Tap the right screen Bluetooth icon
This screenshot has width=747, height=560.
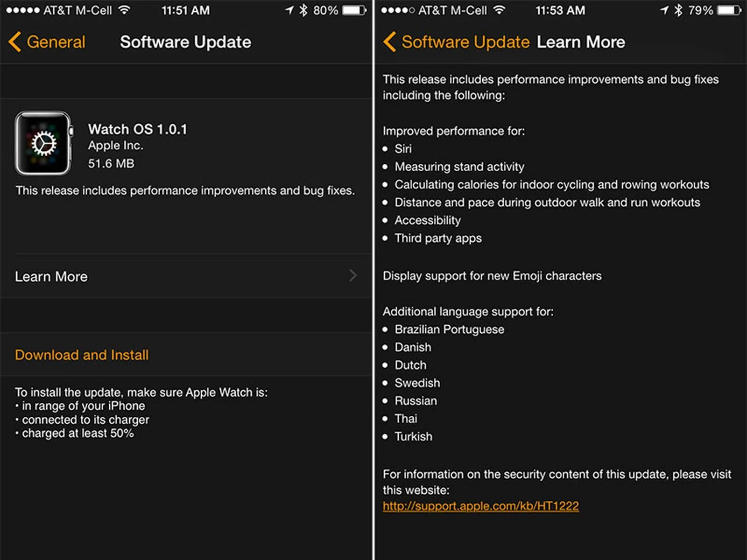pyautogui.click(x=679, y=10)
